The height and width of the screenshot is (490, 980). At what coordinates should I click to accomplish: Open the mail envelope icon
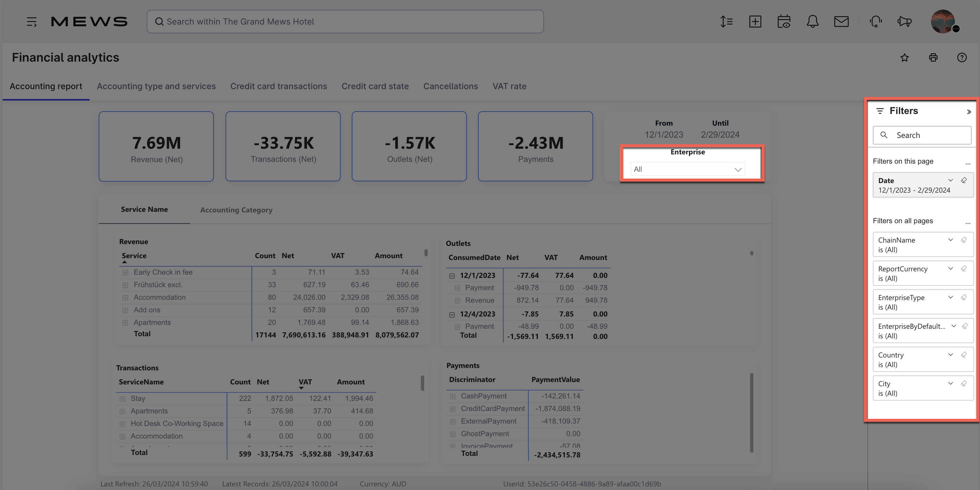(x=841, y=22)
